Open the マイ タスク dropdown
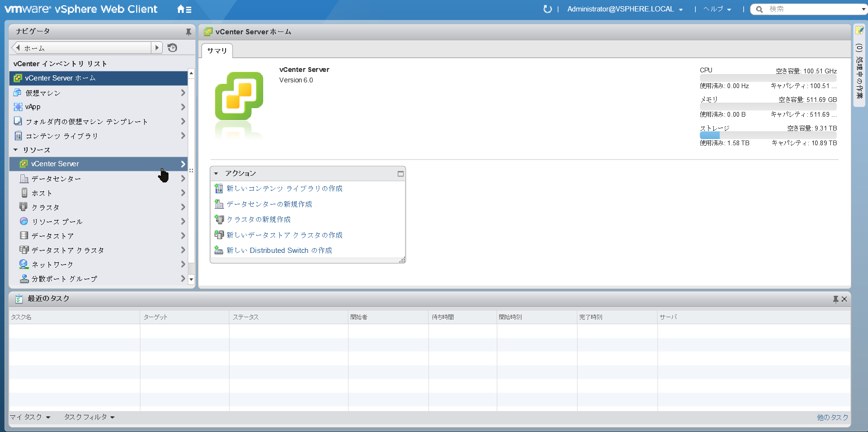Viewport: 868px width, 432px height. [30, 417]
